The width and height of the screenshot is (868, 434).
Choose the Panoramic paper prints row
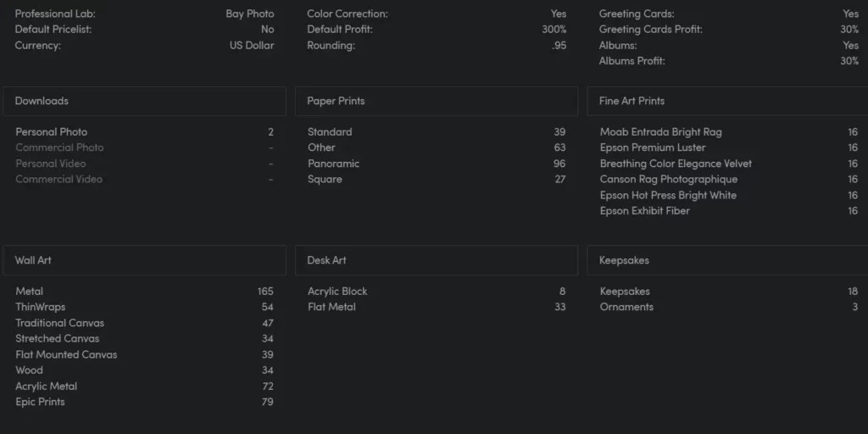click(x=437, y=164)
